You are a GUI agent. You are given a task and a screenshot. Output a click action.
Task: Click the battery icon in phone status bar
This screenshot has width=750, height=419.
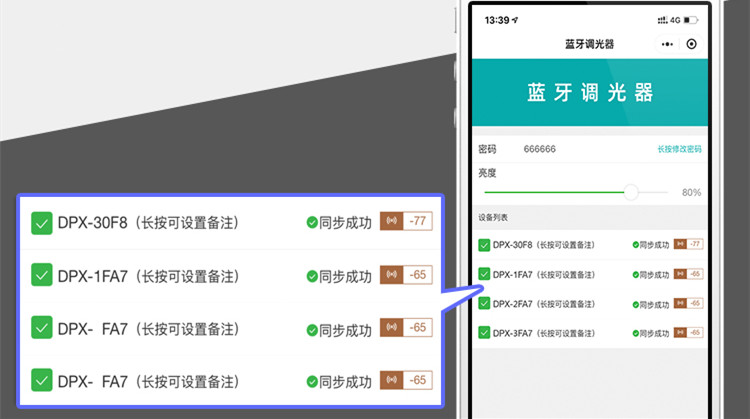(694, 20)
